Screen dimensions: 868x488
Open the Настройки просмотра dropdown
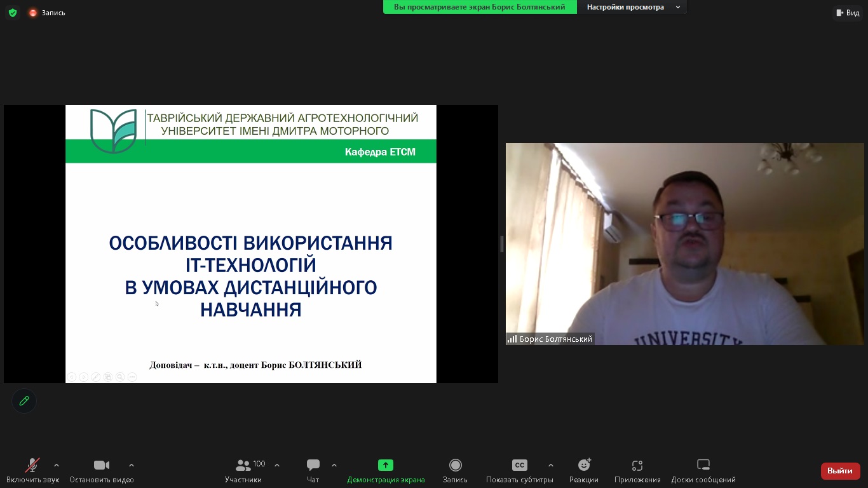tap(632, 7)
